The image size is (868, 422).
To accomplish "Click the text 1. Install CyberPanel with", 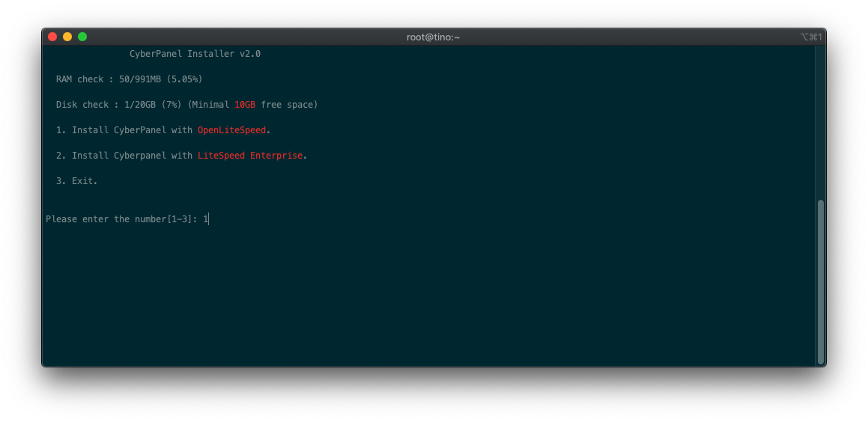I will (124, 130).
